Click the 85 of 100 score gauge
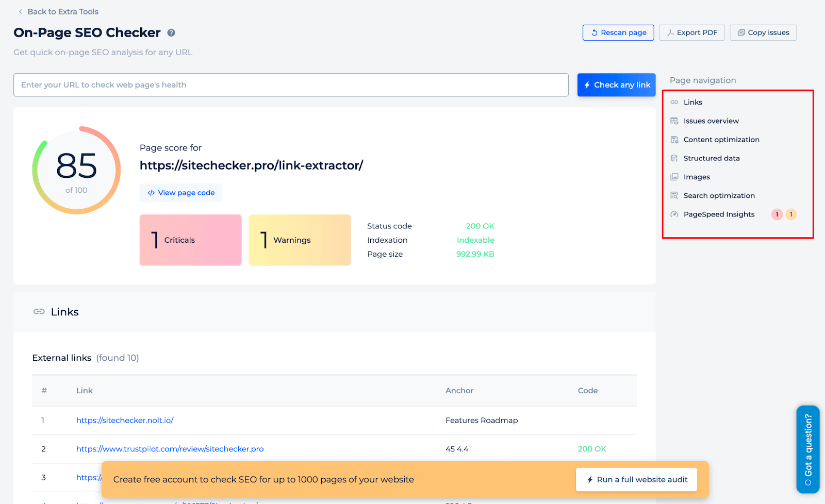The height and width of the screenshot is (504, 825). [x=76, y=170]
